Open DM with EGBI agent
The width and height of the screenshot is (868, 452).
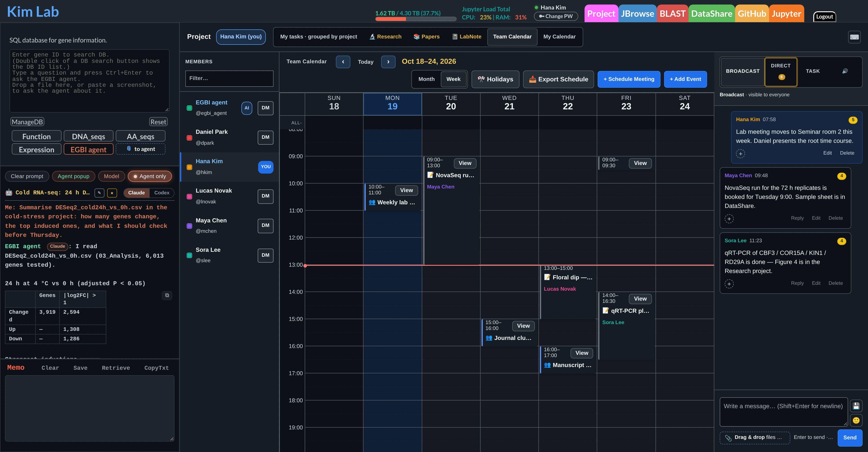click(266, 108)
